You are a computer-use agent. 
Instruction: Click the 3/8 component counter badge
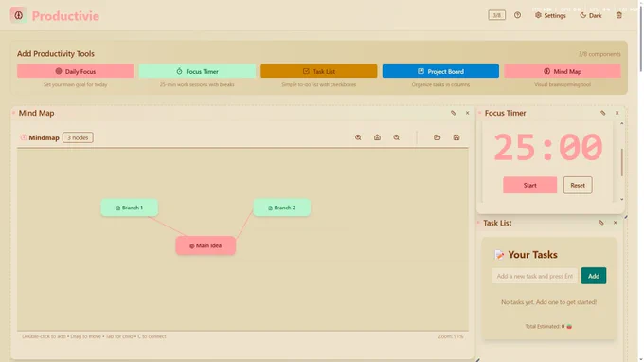tap(496, 15)
